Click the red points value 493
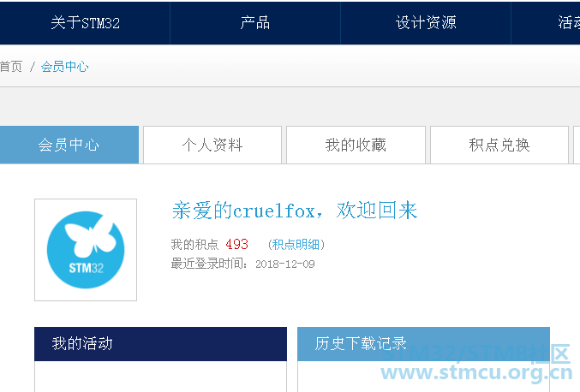 [236, 244]
